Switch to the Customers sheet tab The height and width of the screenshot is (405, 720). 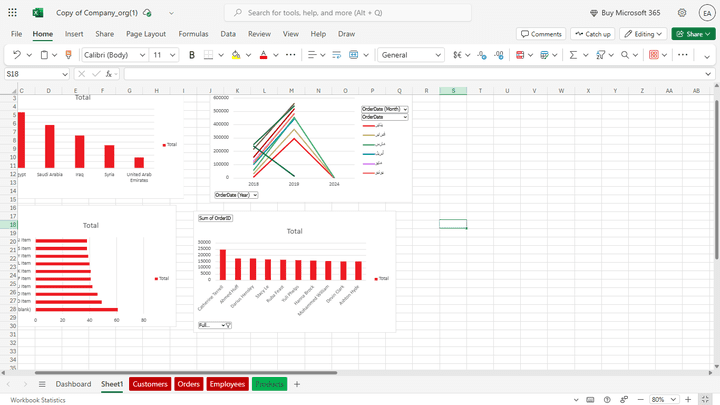tap(150, 384)
